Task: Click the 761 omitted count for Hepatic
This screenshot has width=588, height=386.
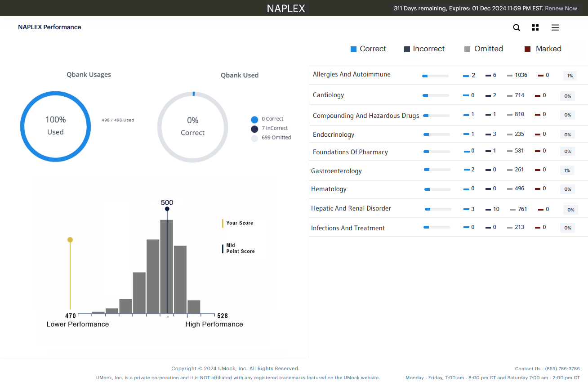Action: click(x=522, y=209)
